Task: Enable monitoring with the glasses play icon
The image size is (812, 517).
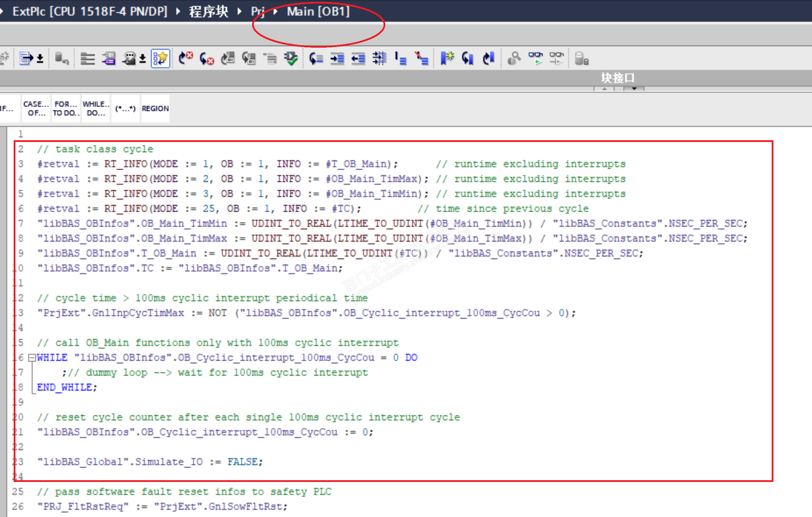Action: click(535, 58)
